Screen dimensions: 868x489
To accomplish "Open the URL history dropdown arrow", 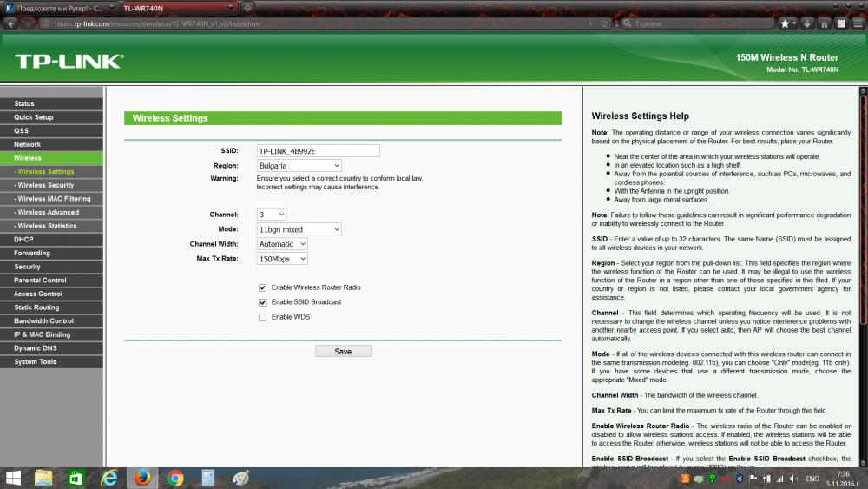I will 590,23.
